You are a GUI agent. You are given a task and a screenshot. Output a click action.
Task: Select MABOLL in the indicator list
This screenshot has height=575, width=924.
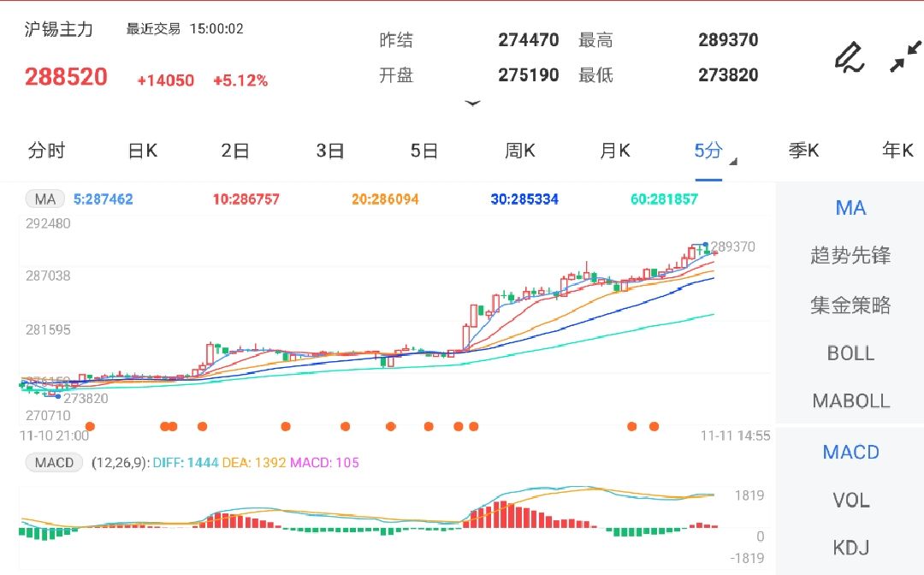pos(850,401)
